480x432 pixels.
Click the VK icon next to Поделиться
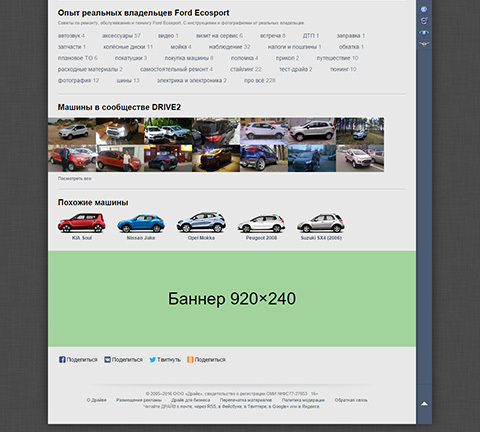(x=107, y=360)
